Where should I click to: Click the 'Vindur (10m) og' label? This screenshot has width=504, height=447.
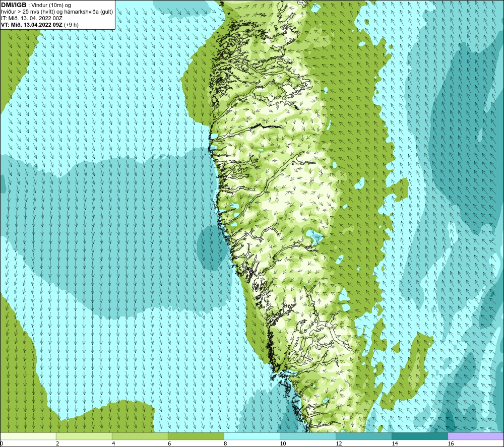51,6
